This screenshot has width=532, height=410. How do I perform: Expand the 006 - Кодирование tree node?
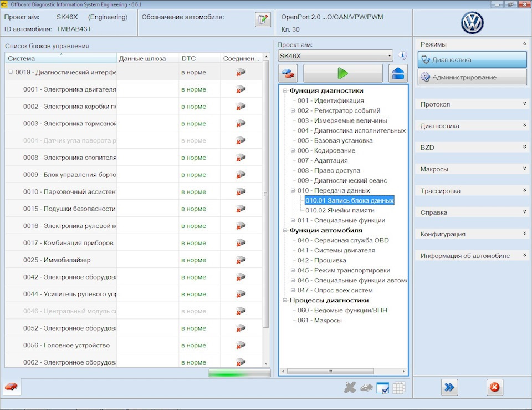293,150
